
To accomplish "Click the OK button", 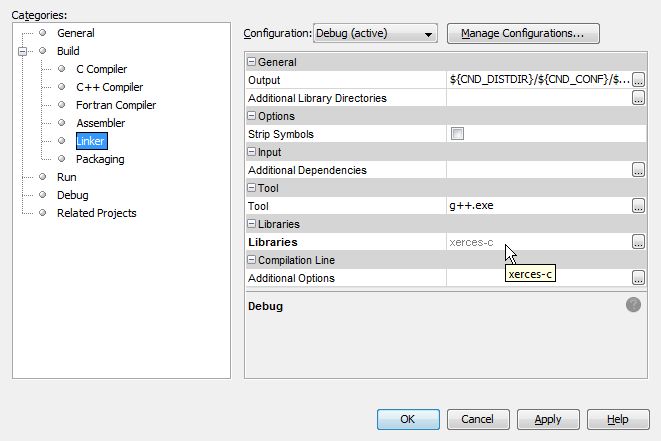I will point(407,419).
